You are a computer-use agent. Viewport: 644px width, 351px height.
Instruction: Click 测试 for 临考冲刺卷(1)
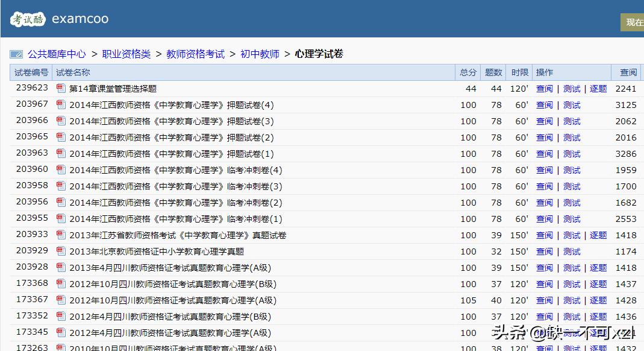click(572, 219)
